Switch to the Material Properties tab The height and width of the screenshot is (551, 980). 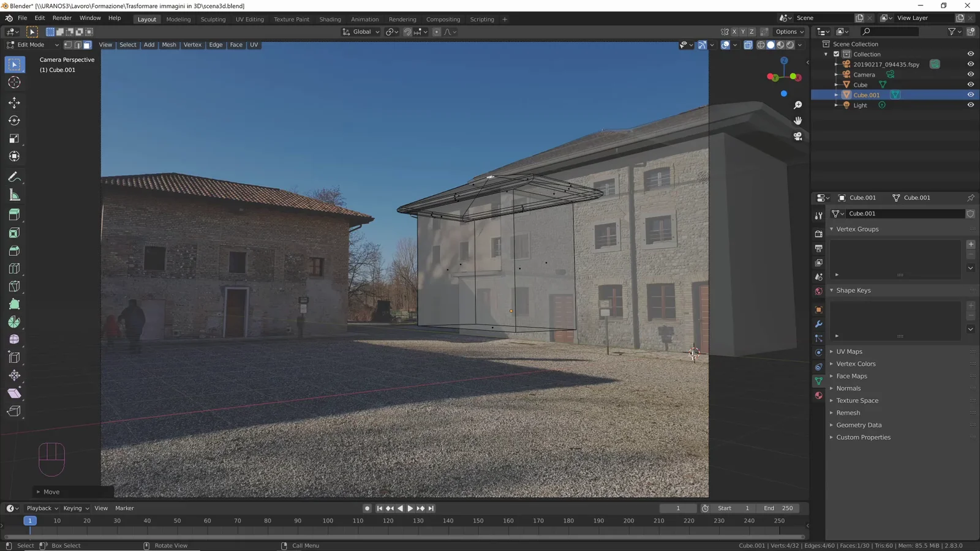[x=818, y=395]
